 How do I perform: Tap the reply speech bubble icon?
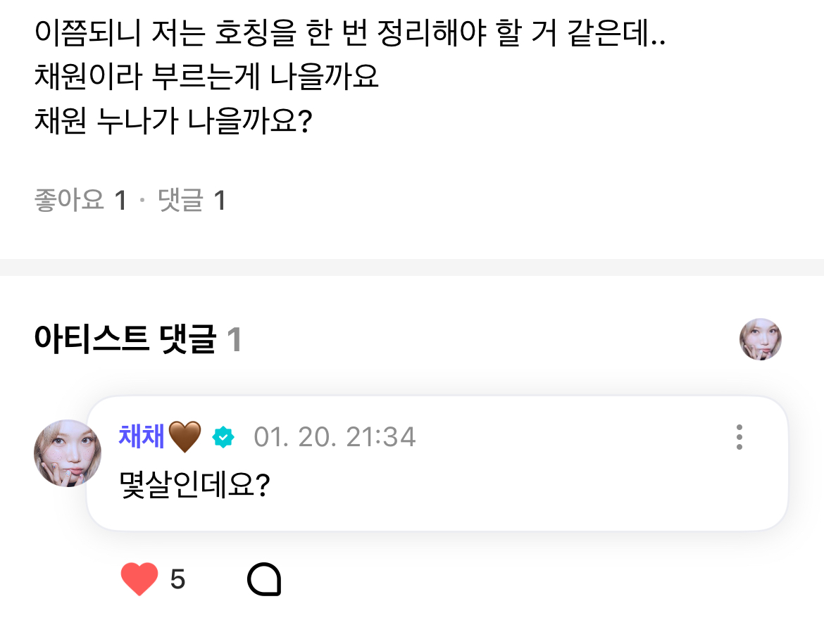pyautogui.click(x=264, y=580)
